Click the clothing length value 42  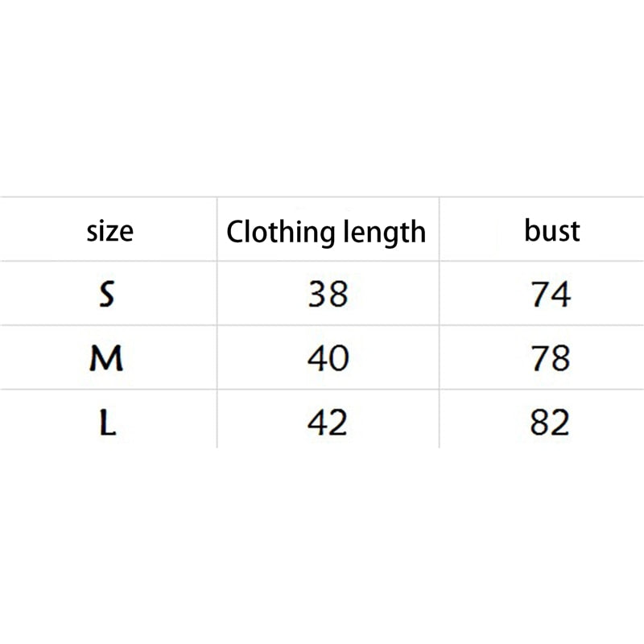click(328, 422)
